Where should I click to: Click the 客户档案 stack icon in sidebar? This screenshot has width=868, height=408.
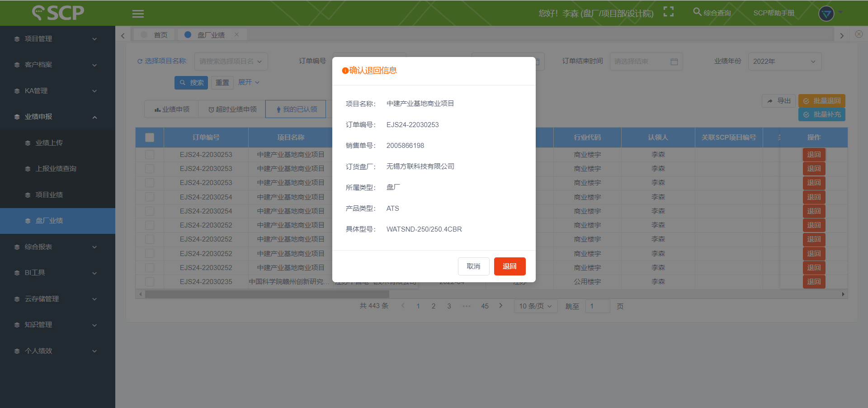[x=17, y=65]
